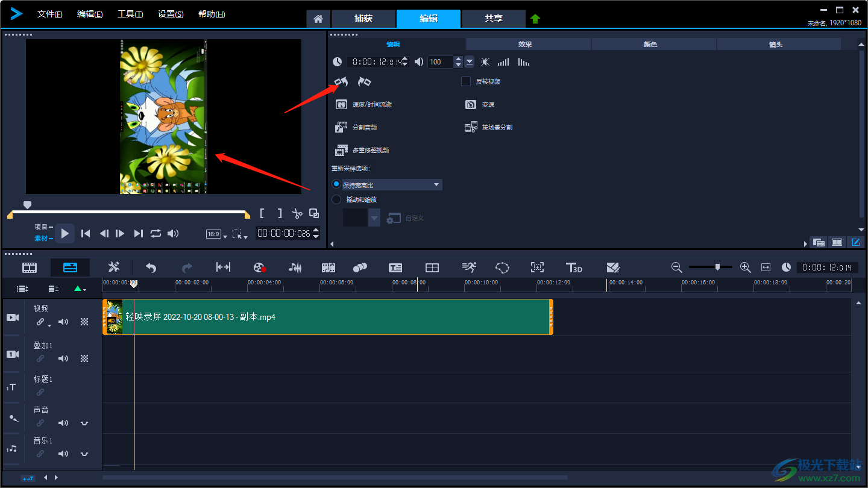868x488 pixels.
Task: Fit project in timeline window
Action: tap(766, 267)
